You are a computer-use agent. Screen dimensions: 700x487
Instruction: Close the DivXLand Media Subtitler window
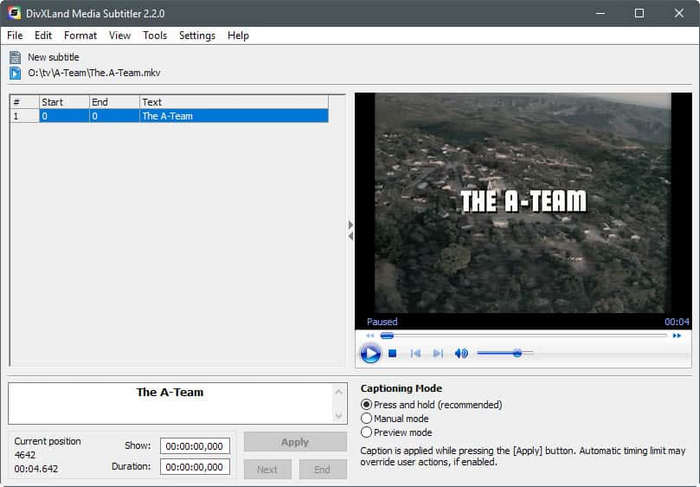pos(679,13)
